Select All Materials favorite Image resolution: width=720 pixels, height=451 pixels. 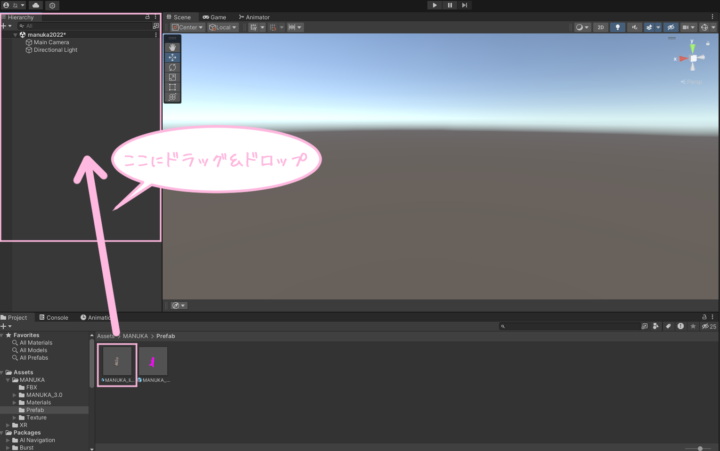32,343
